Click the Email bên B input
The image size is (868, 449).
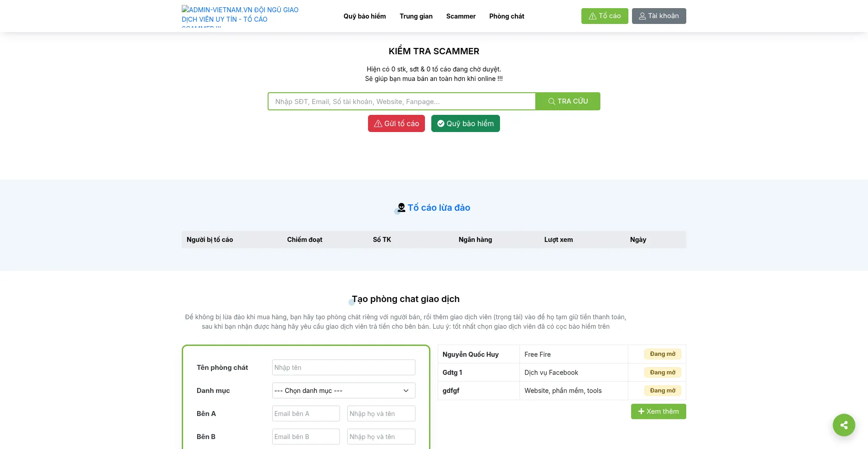306,437
